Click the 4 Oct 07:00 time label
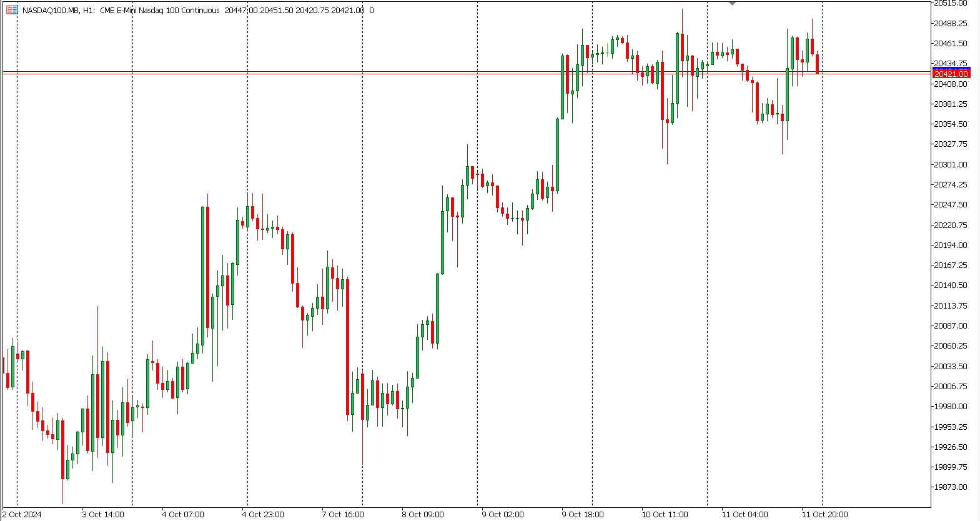This screenshot has width=980, height=521. tap(183, 515)
